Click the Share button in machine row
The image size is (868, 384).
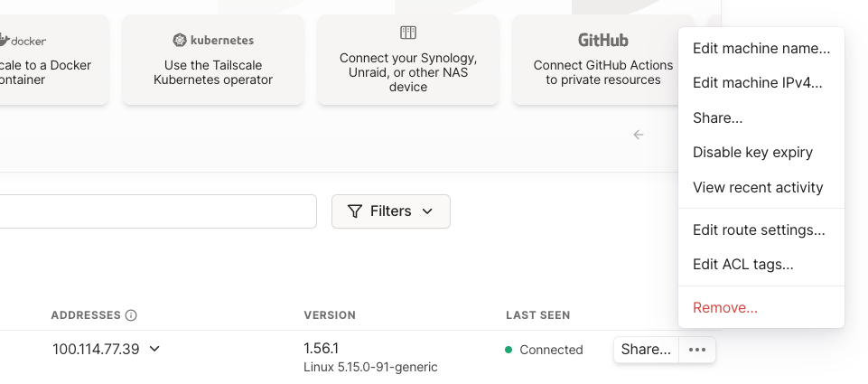coord(646,350)
